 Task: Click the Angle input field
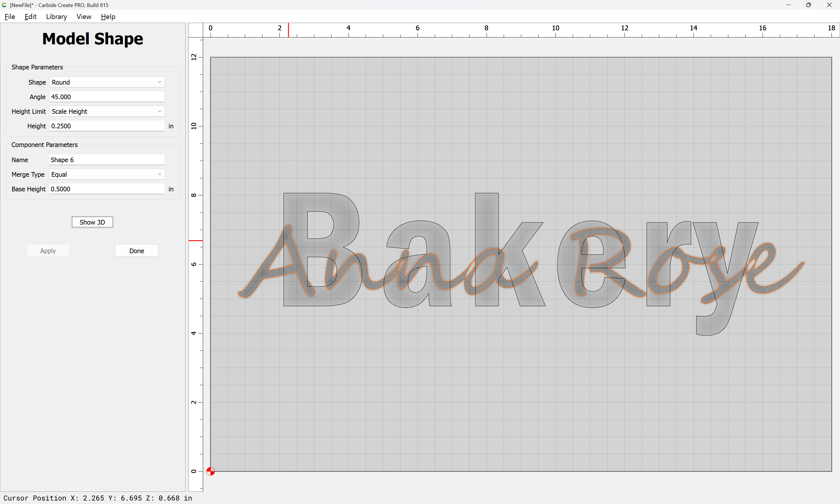pos(107,97)
